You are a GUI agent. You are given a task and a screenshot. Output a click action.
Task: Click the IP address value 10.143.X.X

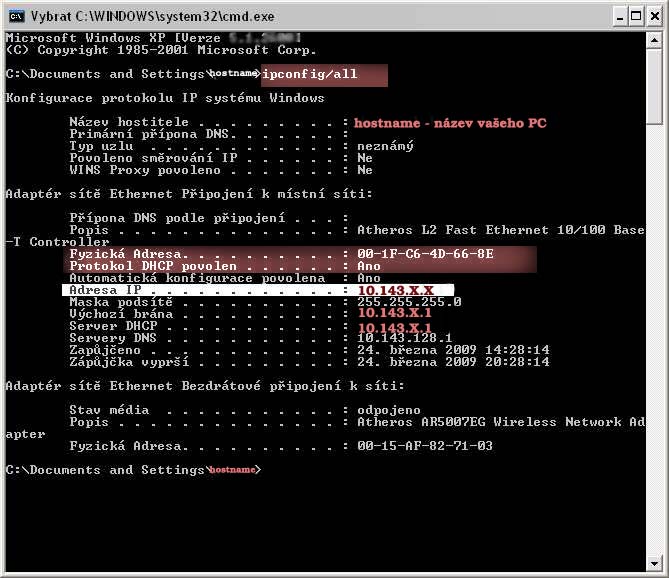click(x=396, y=290)
